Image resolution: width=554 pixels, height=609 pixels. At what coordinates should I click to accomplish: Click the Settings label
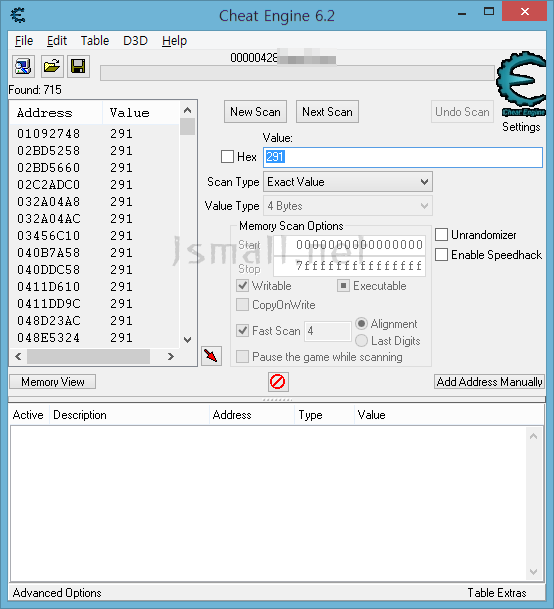[x=521, y=127]
